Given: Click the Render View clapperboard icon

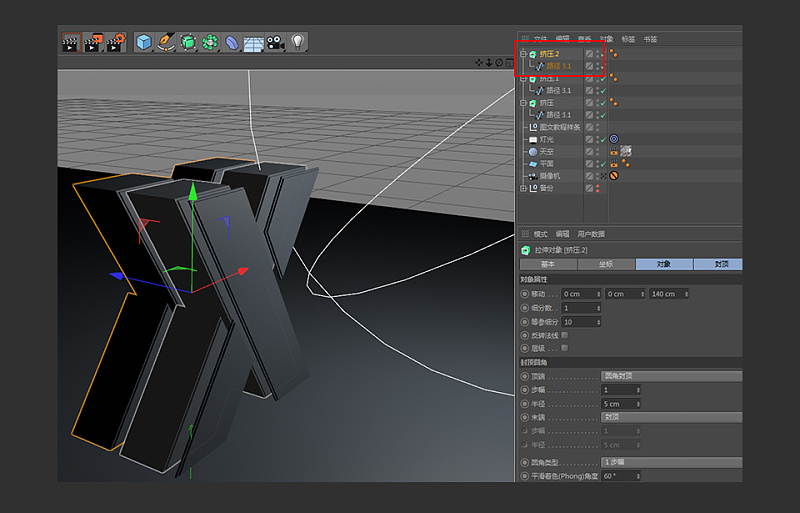Looking at the screenshot, I should click(71, 42).
